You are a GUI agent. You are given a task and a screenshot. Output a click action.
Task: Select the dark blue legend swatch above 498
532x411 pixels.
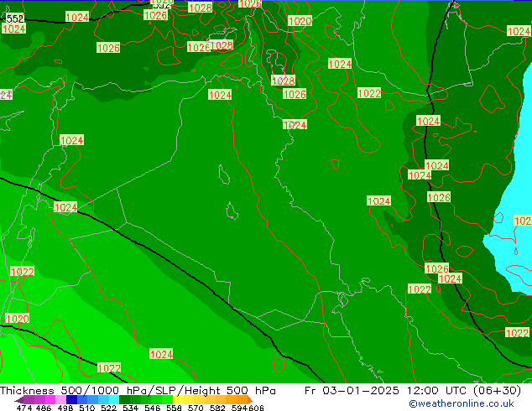tap(71, 400)
